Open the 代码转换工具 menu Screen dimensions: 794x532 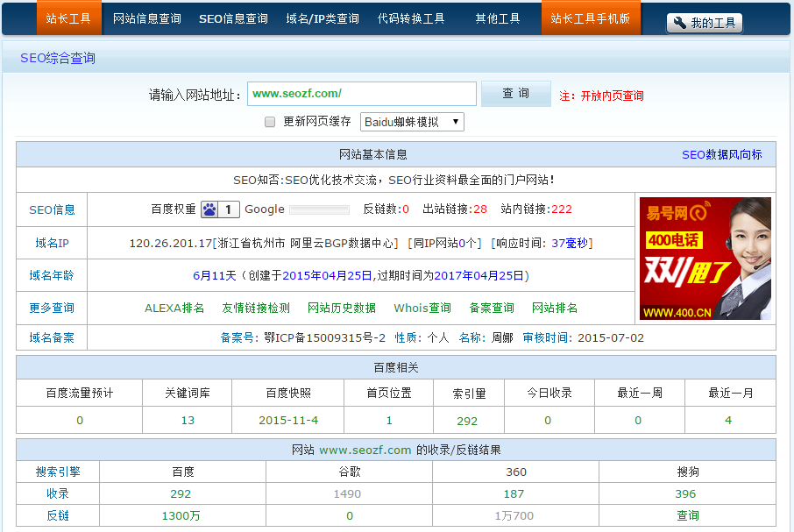(411, 18)
